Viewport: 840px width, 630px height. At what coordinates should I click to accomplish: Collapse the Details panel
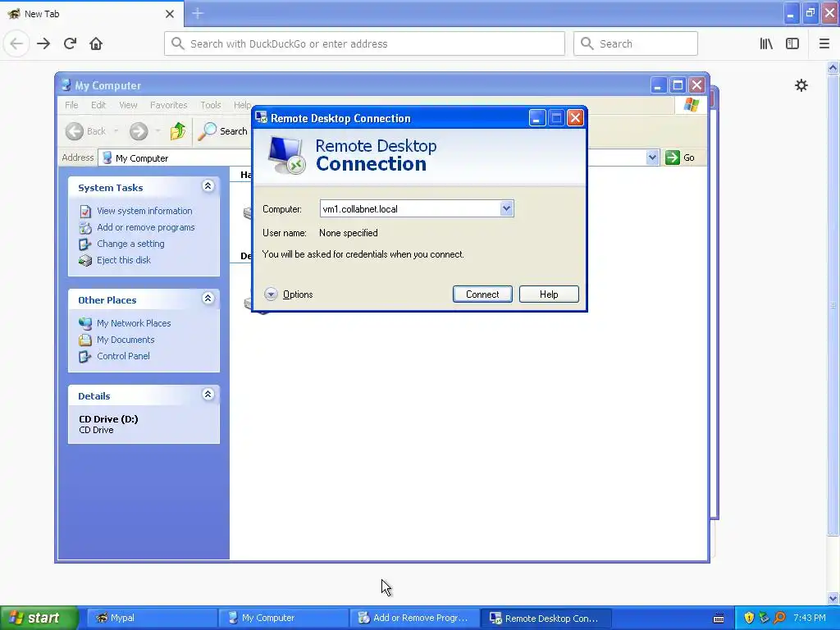(x=208, y=395)
